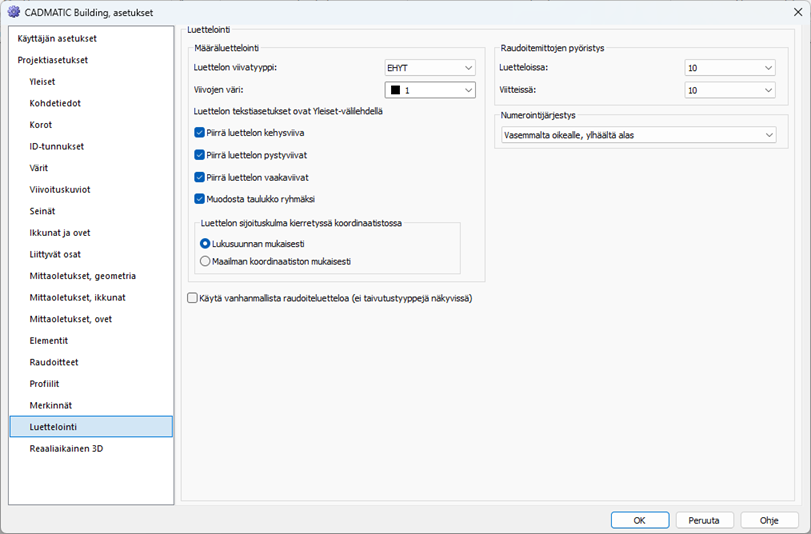Viewport: 811px width, 534px height.
Task: Go to 'Reaaliaikainen 3D' settings
Action: (x=66, y=449)
